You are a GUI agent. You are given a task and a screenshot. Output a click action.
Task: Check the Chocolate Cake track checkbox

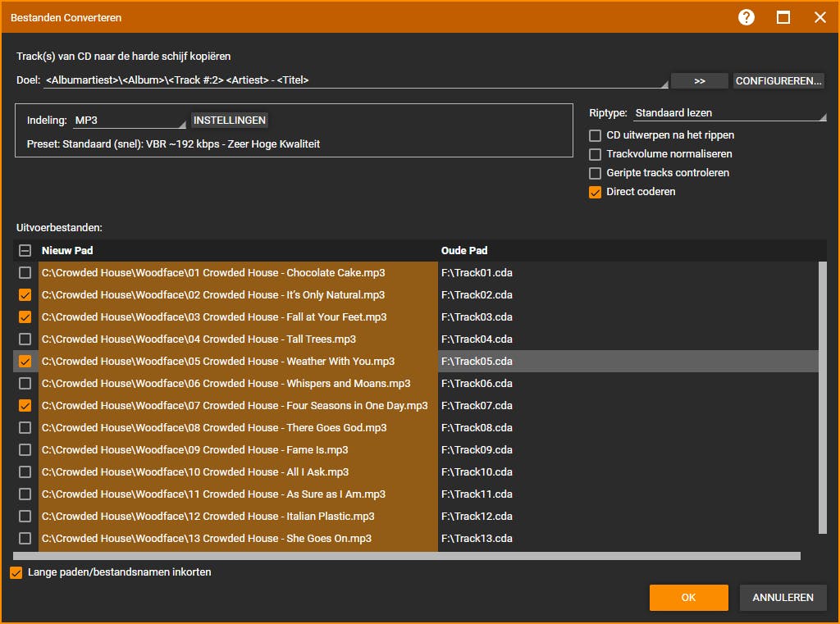tap(25, 273)
